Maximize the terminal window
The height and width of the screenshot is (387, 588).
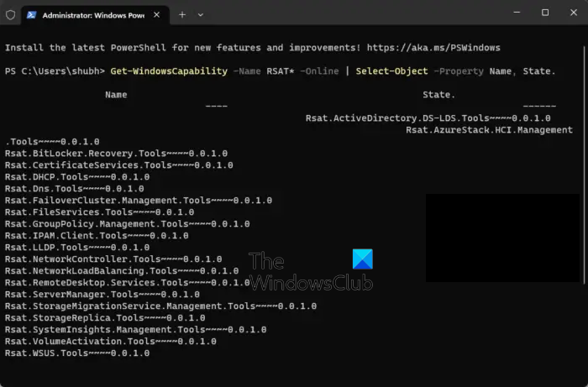(545, 13)
